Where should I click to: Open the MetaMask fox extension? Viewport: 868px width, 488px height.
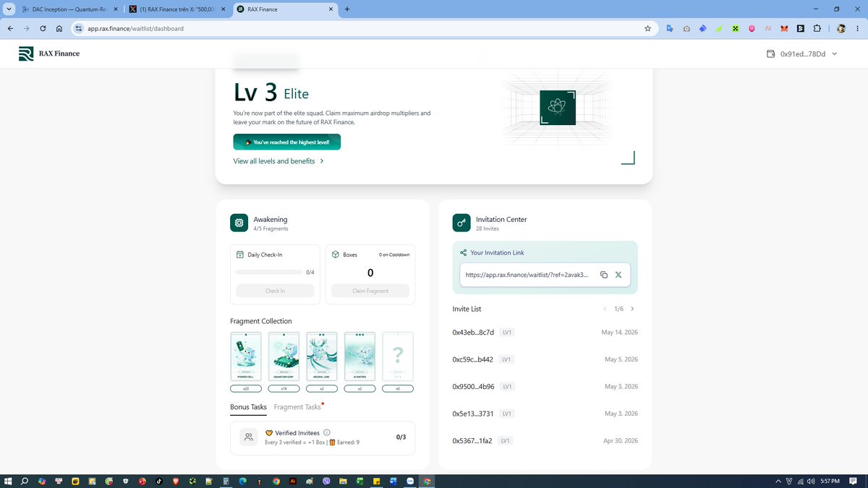[784, 28]
